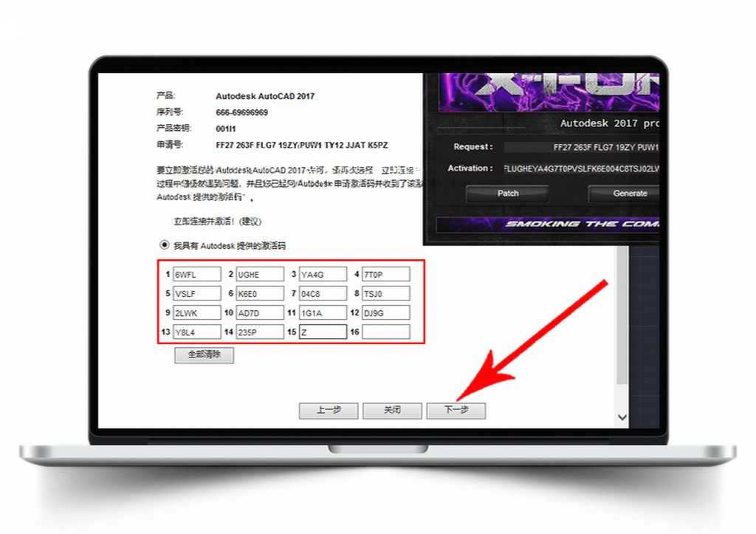The image size is (756, 534).
Task: Select the radio for Autodesk-provided activation code
Action: point(165,245)
